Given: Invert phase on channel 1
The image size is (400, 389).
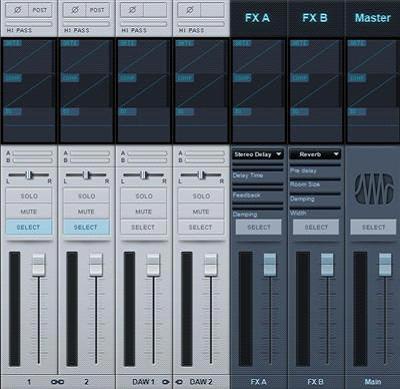Looking at the screenshot, I should 17,10.
